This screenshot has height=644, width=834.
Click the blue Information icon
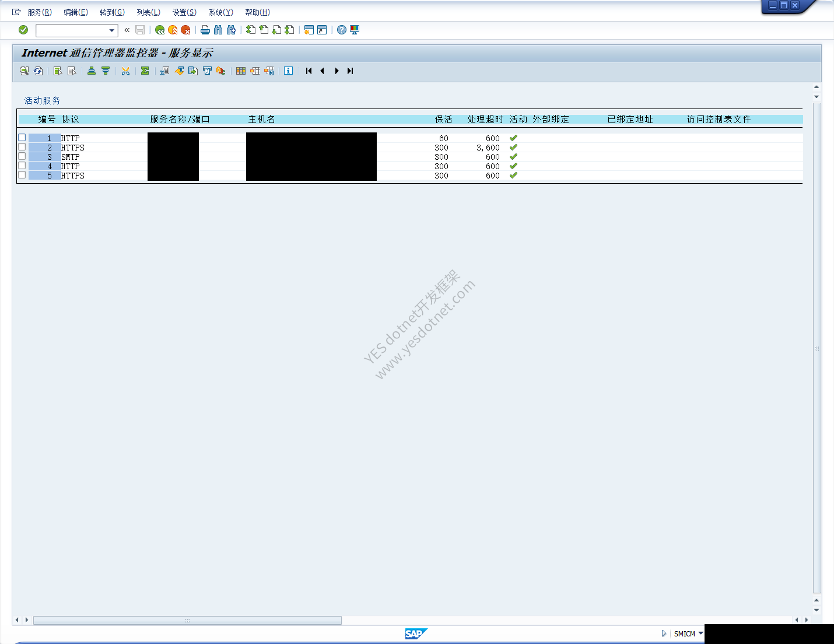click(x=288, y=71)
